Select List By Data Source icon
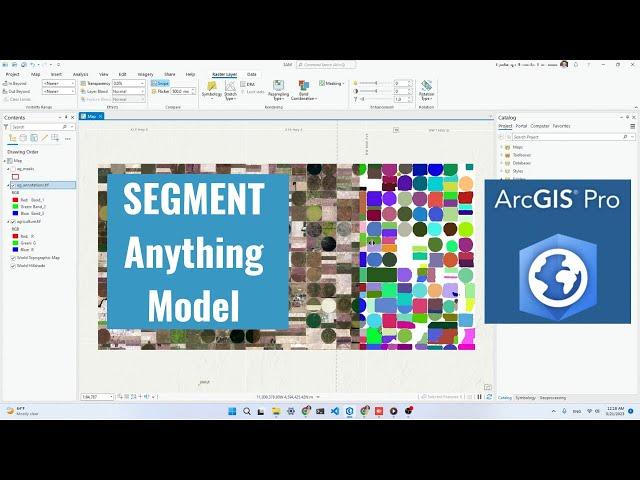Viewport: 640px width, 480px height. (x=23, y=138)
